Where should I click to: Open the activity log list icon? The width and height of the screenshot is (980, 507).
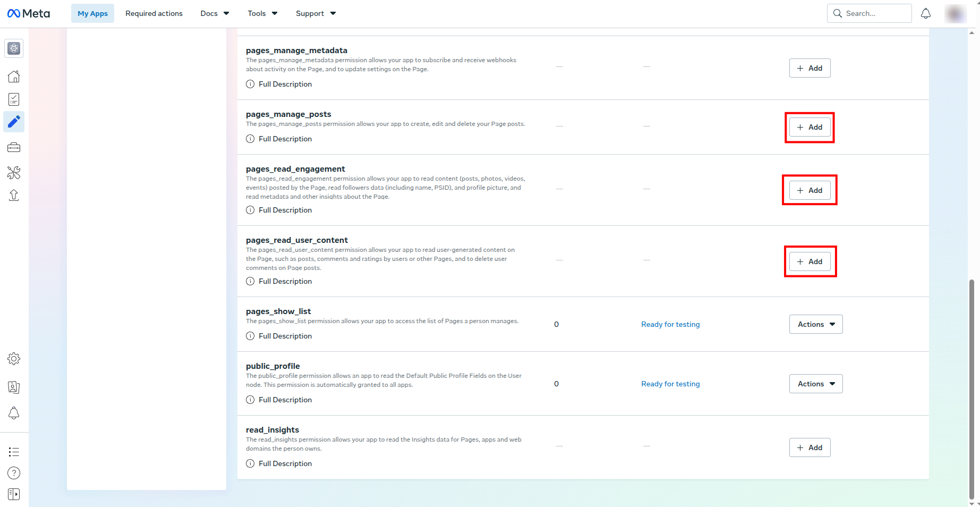tap(14, 452)
